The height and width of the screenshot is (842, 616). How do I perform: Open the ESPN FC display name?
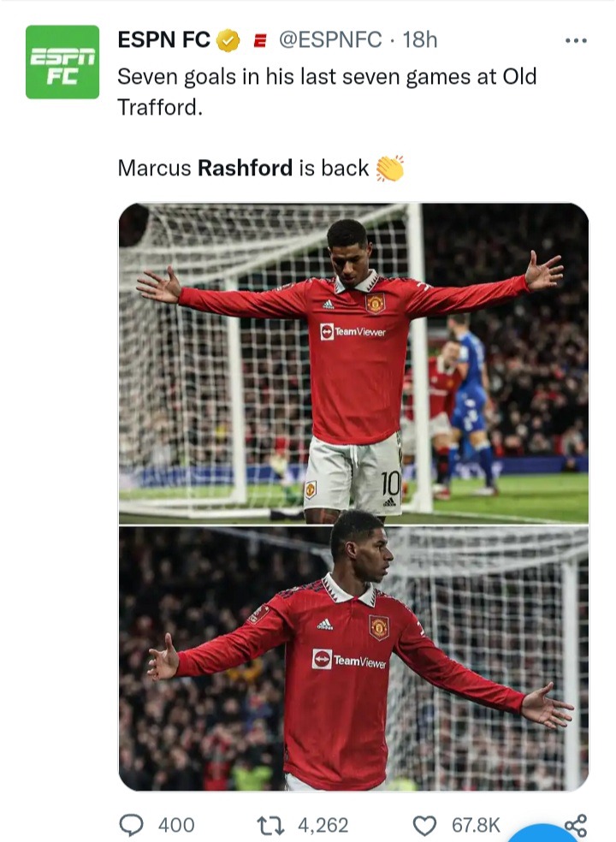coord(163,39)
